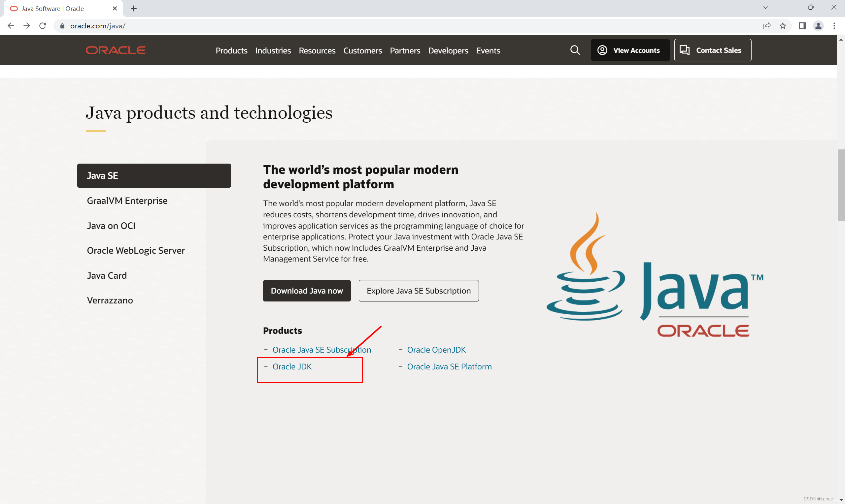Viewport: 845px width, 504px height.
Task: Click the Oracle logo in header
Action: point(116,50)
